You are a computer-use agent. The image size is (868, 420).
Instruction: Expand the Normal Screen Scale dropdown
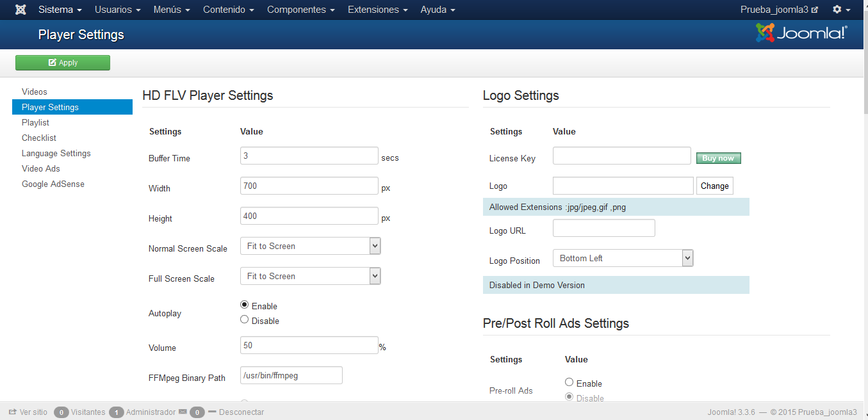click(x=311, y=246)
